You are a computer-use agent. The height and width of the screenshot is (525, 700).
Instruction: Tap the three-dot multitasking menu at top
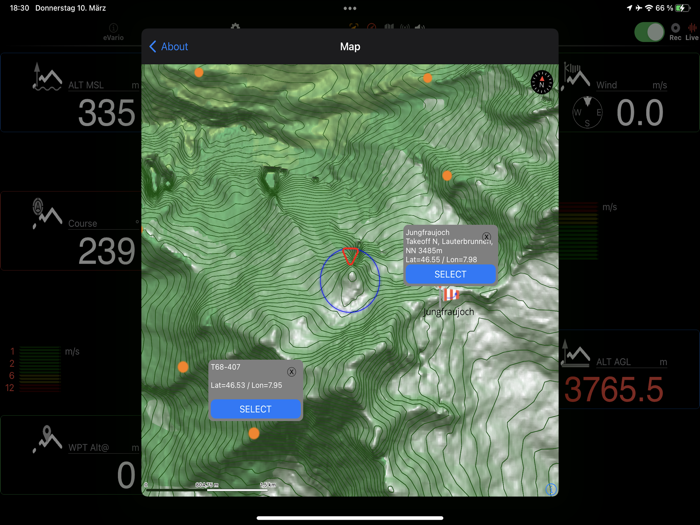click(x=350, y=8)
